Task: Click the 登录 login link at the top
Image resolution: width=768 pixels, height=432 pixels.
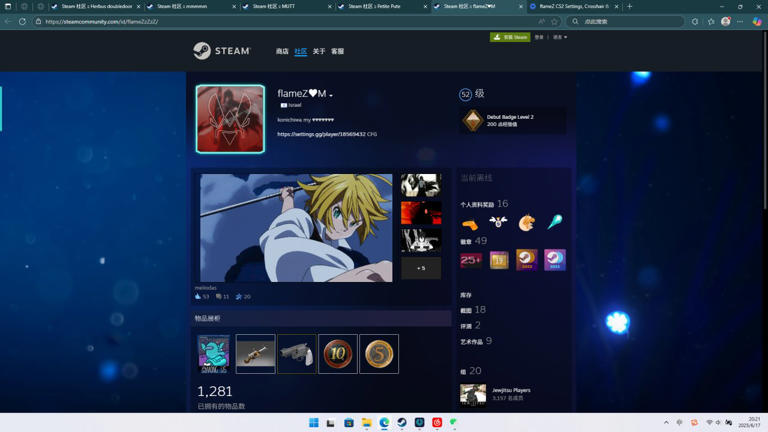Action: 539,37
